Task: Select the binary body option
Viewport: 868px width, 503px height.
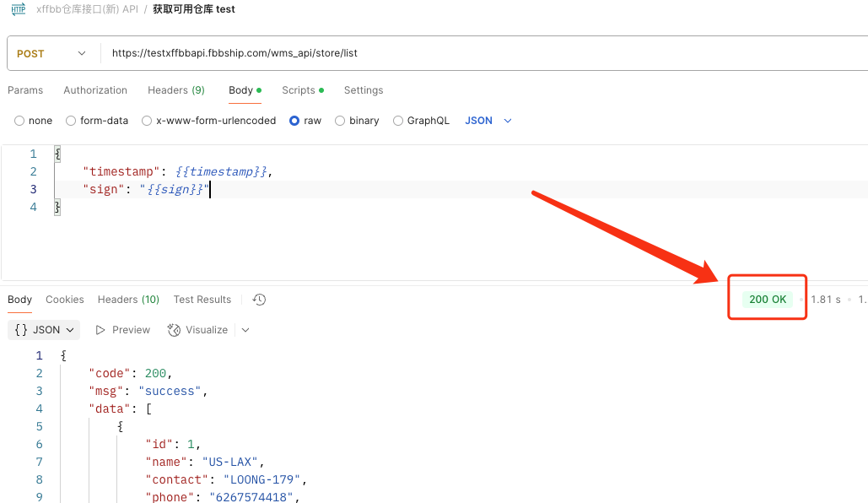Action: coord(357,121)
